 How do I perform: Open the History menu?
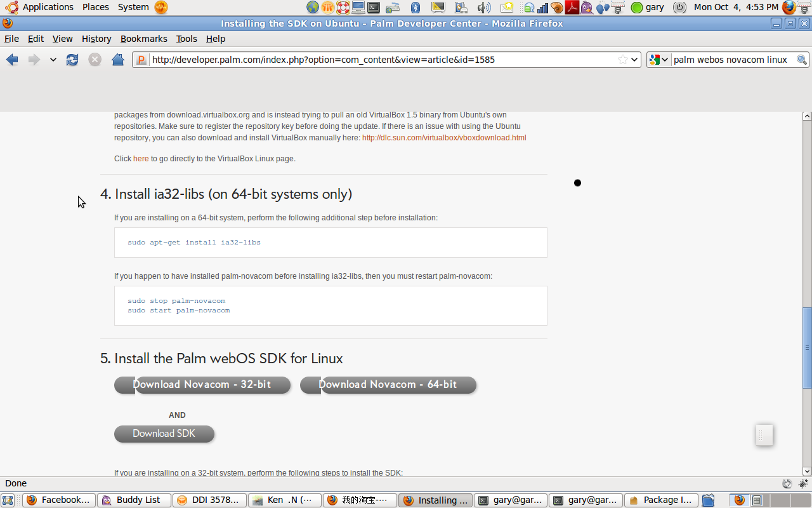(96, 39)
